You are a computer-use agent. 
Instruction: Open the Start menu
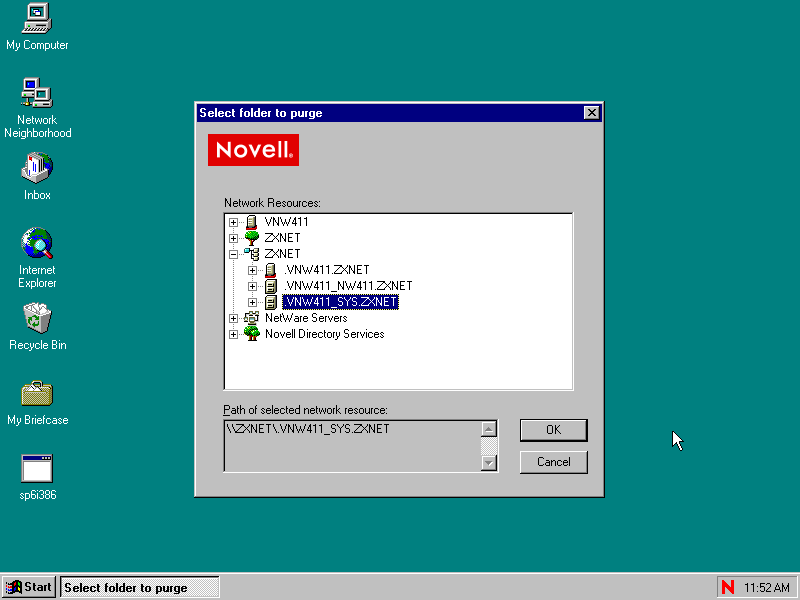(29, 587)
